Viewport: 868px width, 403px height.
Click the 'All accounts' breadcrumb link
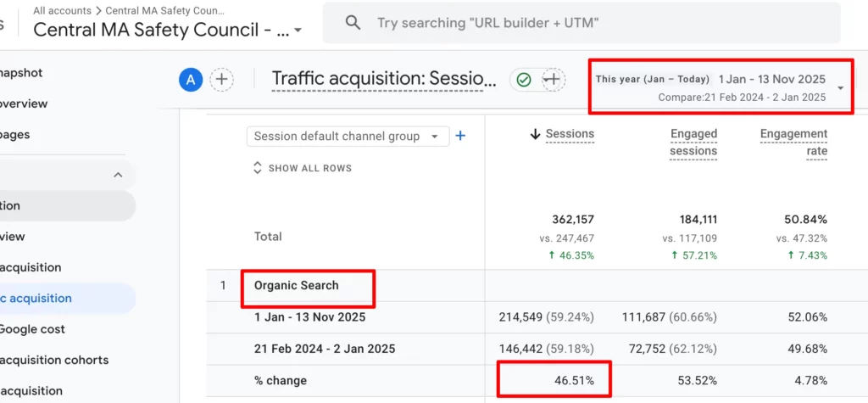pos(63,11)
